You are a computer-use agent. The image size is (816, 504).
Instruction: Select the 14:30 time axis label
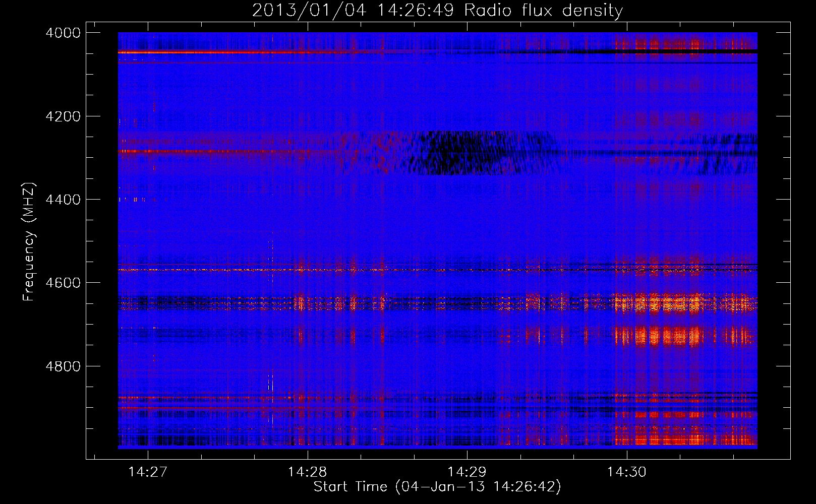626,472
